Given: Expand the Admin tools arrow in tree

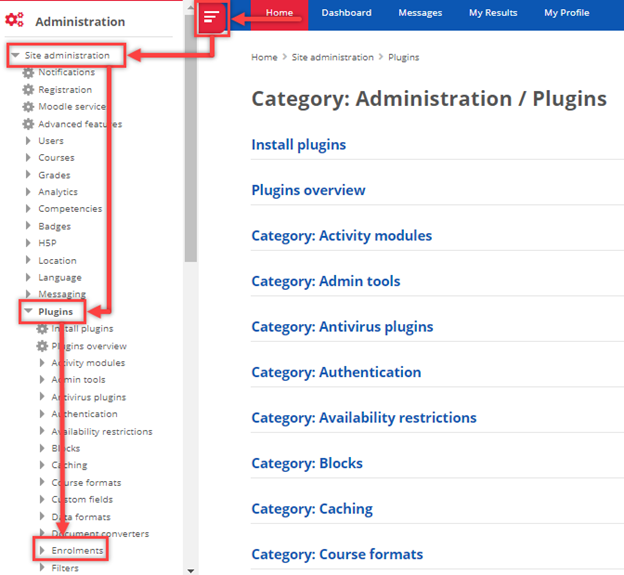Looking at the screenshot, I should click(x=42, y=380).
